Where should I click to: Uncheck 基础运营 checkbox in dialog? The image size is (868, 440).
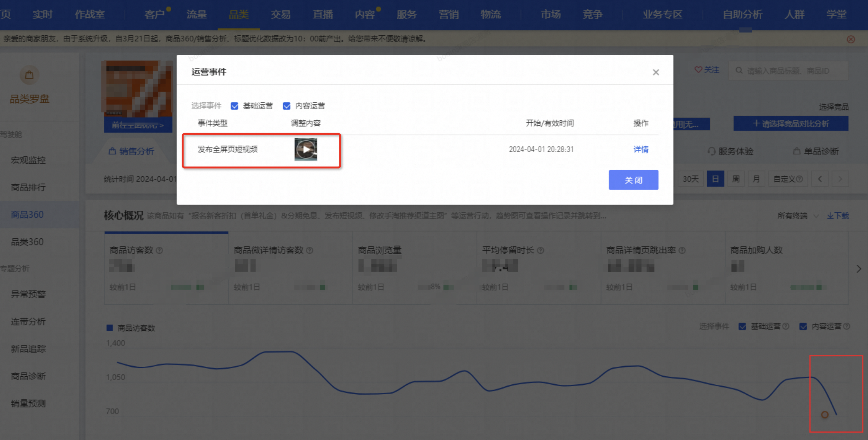click(235, 106)
